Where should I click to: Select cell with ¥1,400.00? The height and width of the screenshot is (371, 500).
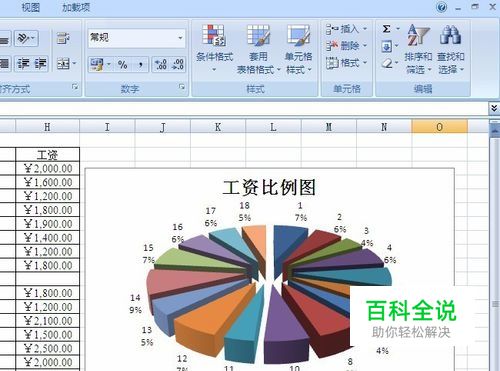[x=47, y=238]
